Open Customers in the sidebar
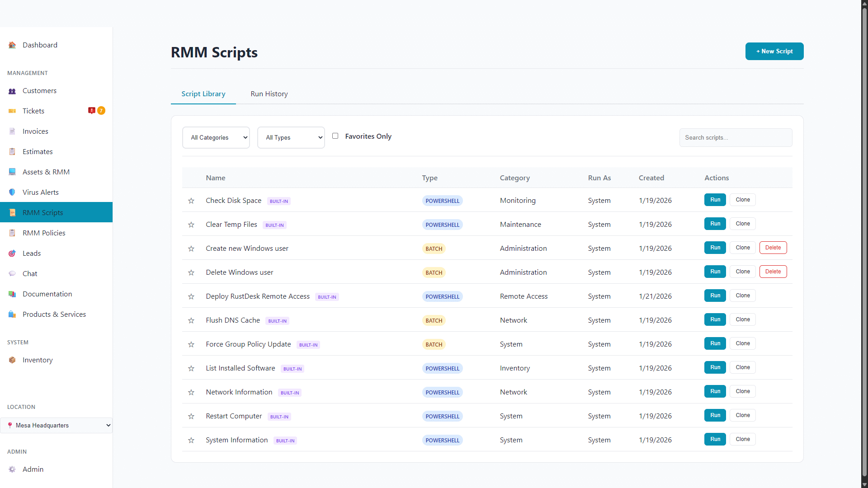Screen dimensions: 868x488 tap(56, 91)
